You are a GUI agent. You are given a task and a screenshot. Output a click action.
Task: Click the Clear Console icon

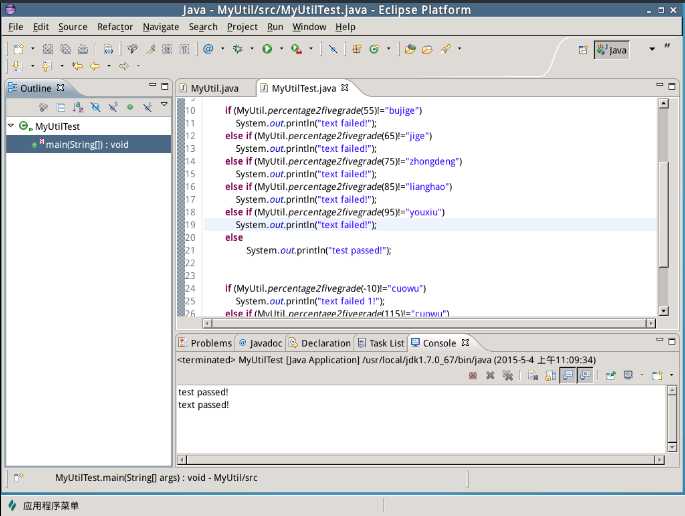coord(533,375)
